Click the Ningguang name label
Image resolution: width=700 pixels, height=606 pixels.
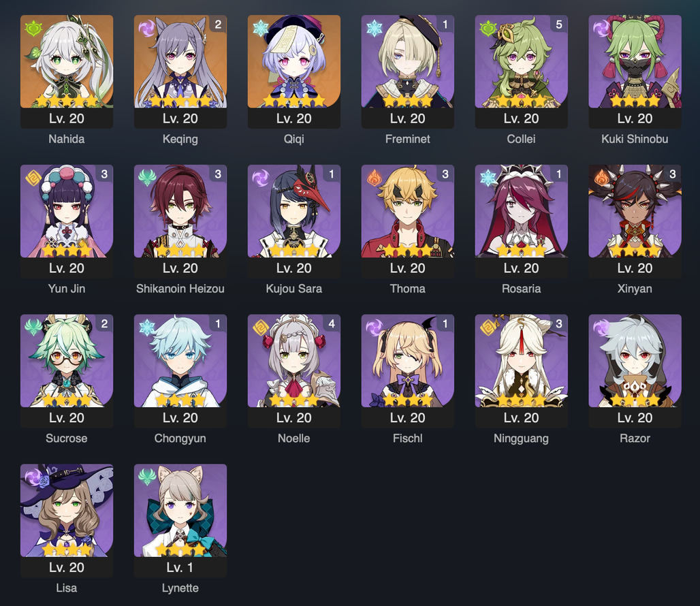[521, 438]
